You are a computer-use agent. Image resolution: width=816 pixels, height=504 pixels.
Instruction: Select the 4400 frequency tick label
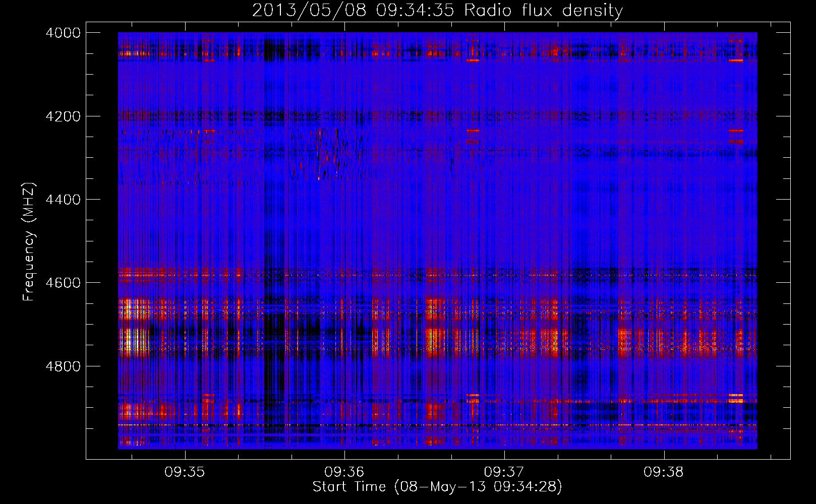coord(63,200)
